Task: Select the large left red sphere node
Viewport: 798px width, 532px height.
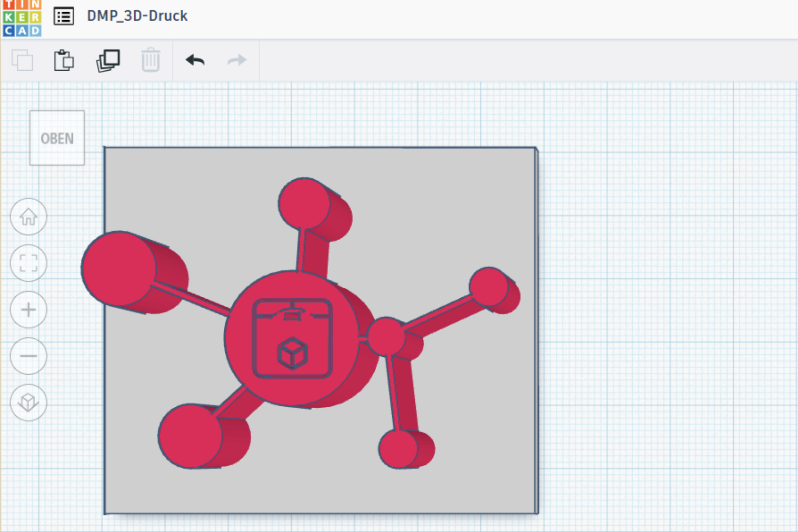Action: [119, 268]
